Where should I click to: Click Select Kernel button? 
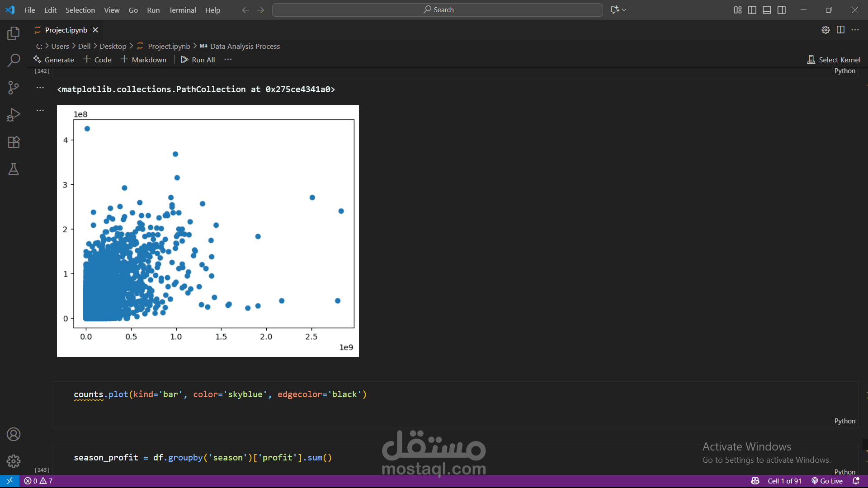click(834, 60)
